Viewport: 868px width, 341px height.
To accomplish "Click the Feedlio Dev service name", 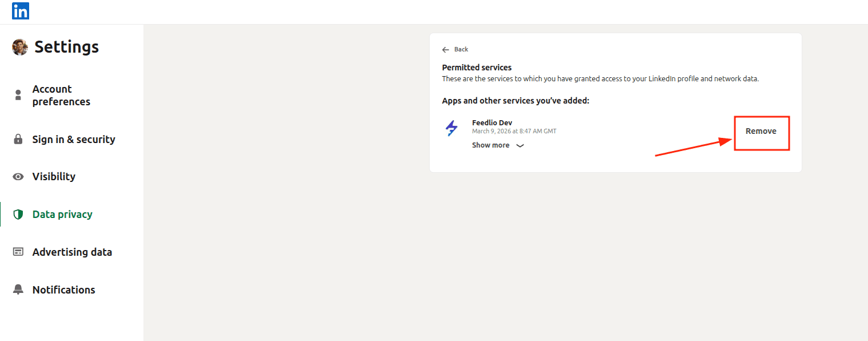I will click(492, 123).
